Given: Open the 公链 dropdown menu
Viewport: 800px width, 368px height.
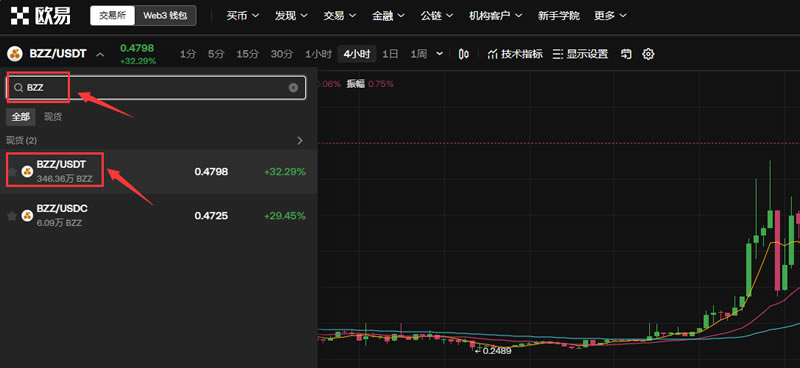Looking at the screenshot, I should pyautogui.click(x=437, y=16).
